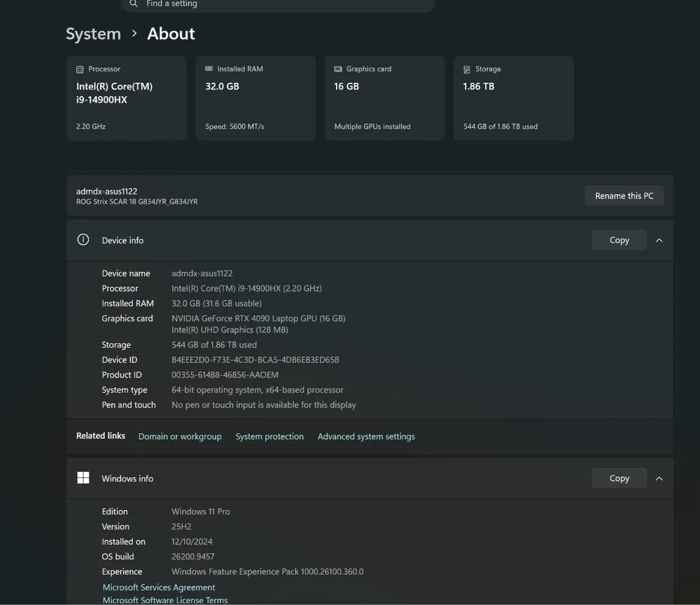Click the Windows logo icon

(x=83, y=478)
